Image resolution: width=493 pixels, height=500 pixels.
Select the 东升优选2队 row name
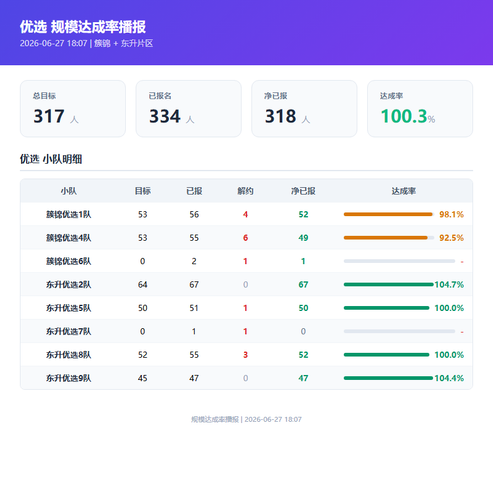click(x=69, y=284)
